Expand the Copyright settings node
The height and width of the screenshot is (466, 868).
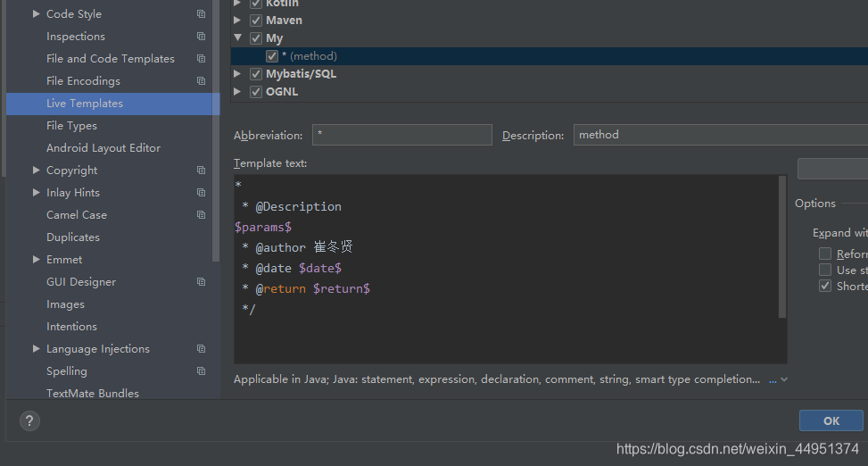[36, 171]
